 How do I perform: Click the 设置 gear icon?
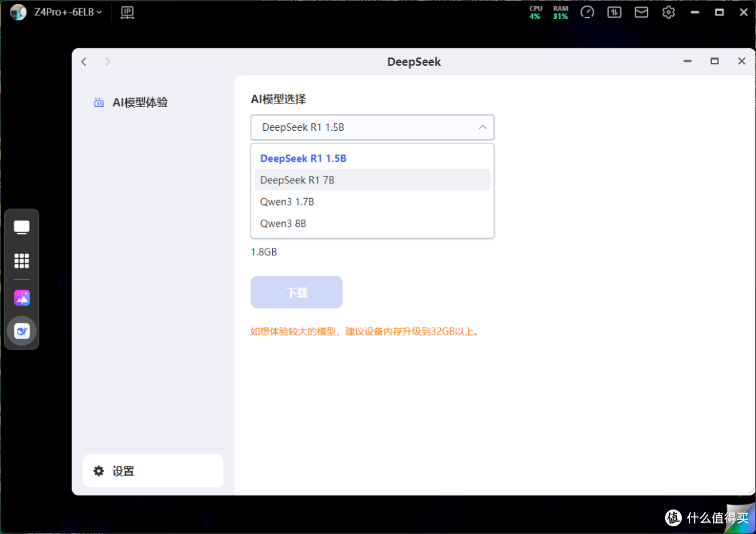pyautogui.click(x=99, y=471)
